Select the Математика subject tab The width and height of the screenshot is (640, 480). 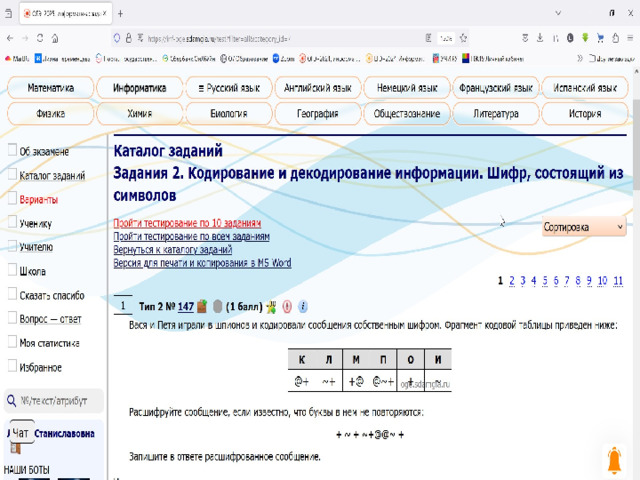point(51,88)
